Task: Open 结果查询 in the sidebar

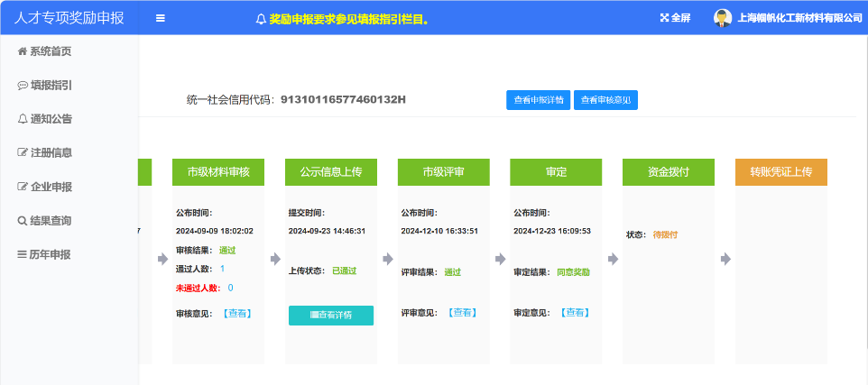Action: point(45,221)
